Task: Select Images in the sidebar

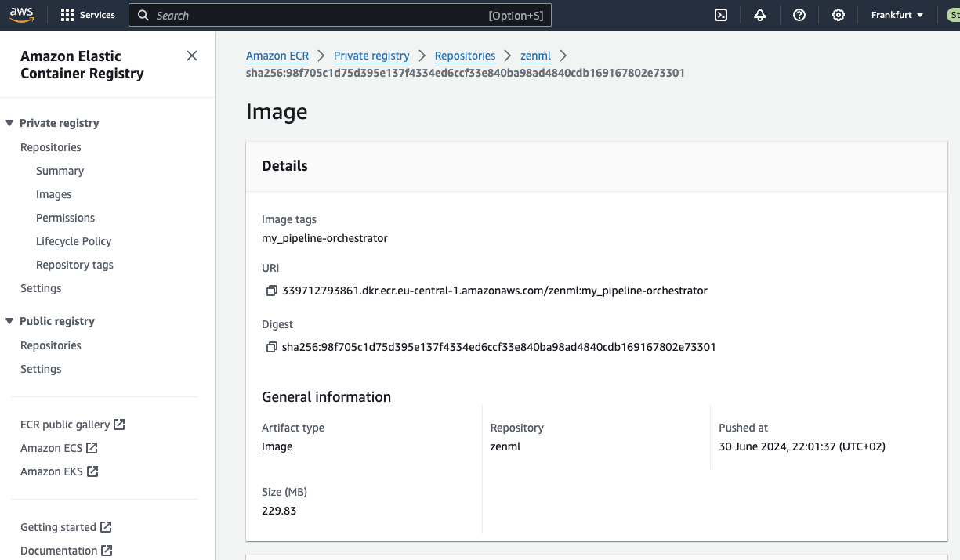Action: 53,193
